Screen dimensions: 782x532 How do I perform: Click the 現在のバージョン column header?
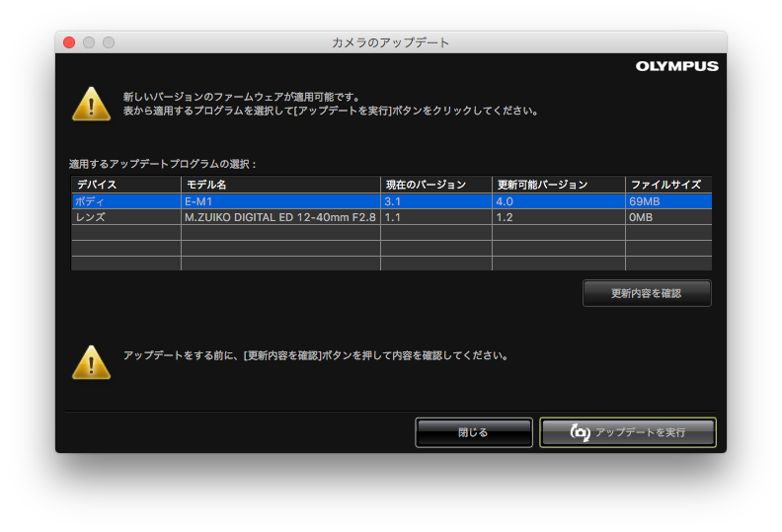[436, 185]
